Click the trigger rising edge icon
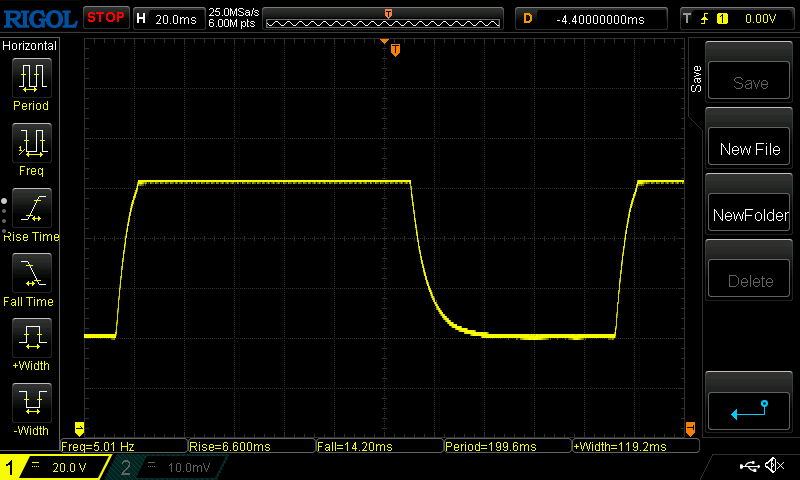 click(x=704, y=19)
